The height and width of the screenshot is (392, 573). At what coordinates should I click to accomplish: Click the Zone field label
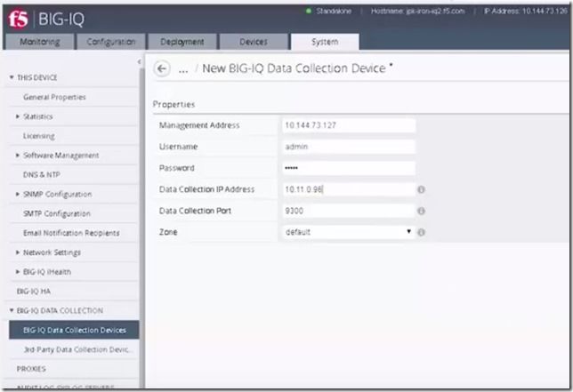168,232
